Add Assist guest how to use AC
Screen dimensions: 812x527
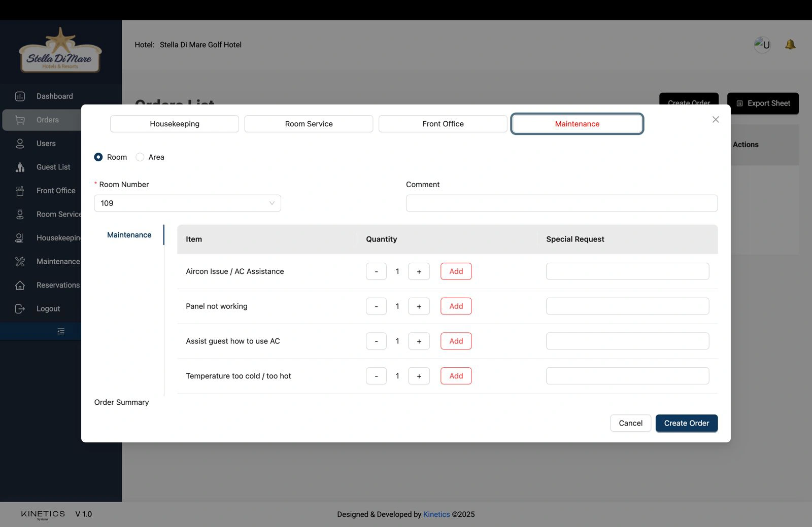[456, 341]
